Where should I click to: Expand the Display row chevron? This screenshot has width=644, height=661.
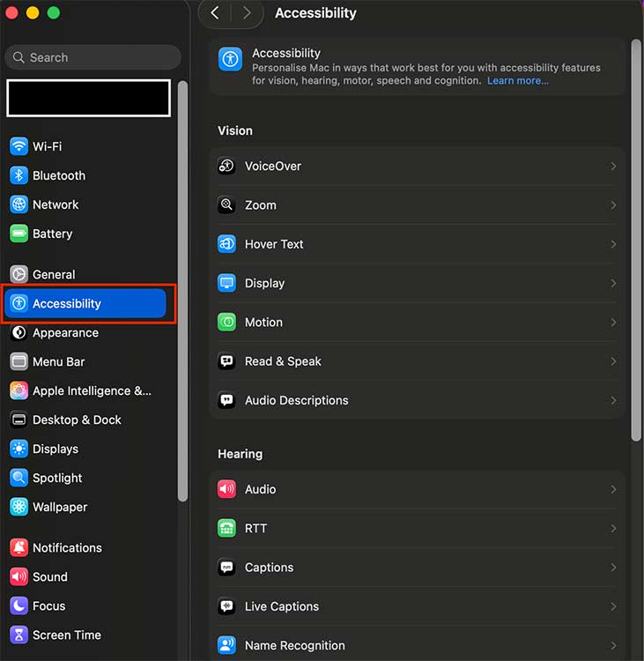pos(613,284)
